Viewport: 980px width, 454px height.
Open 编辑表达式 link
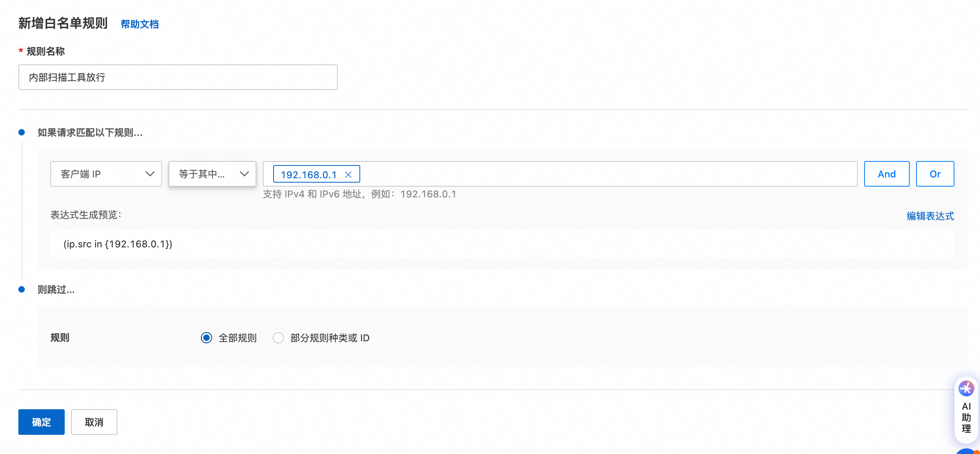[930, 216]
